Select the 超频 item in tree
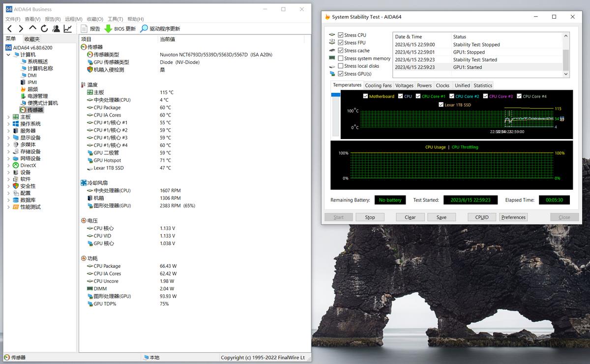590x364 pixels. tap(32, 89)
